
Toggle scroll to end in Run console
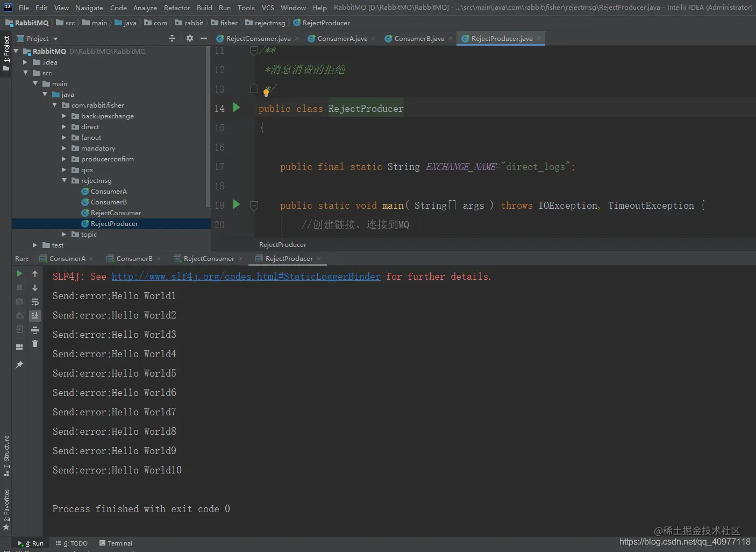point(35,316)
